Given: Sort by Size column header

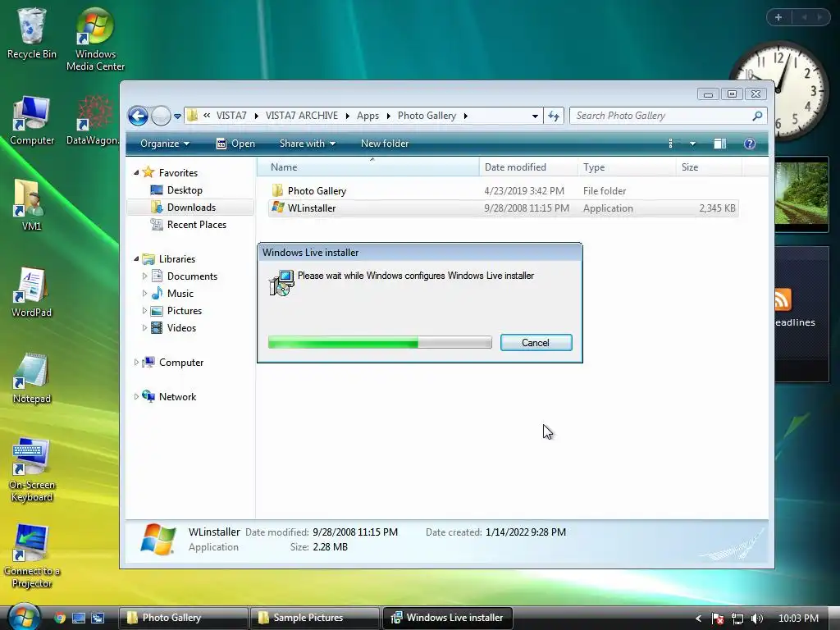Looking at the screenshot, I should [x=709, y=167].
